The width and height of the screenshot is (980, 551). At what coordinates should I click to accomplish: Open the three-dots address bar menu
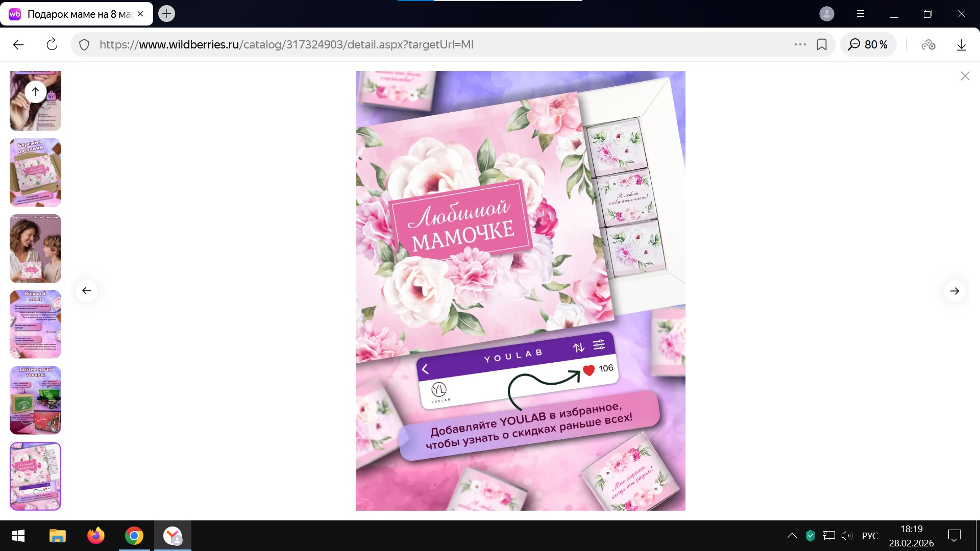click(x=800, y=45)
